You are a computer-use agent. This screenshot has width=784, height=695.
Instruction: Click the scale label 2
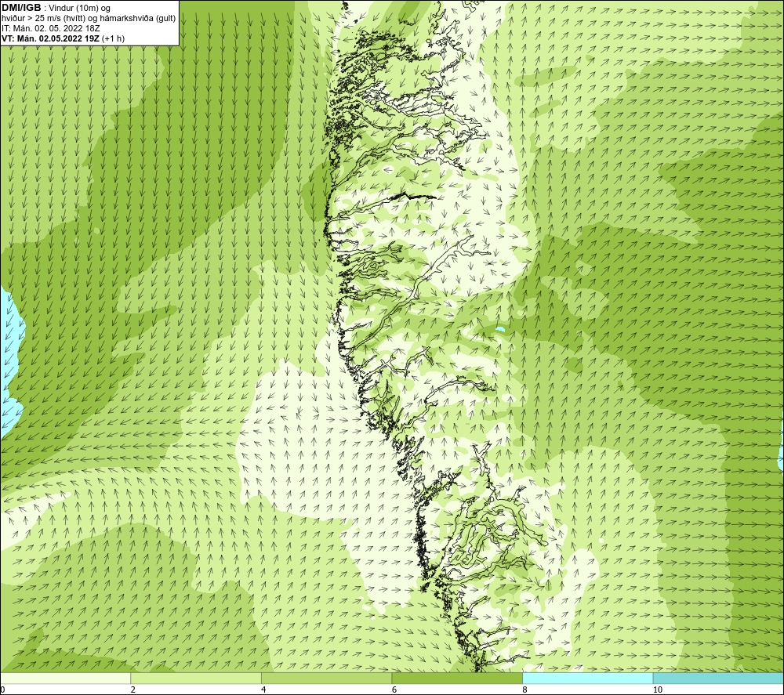coord(133,690)
